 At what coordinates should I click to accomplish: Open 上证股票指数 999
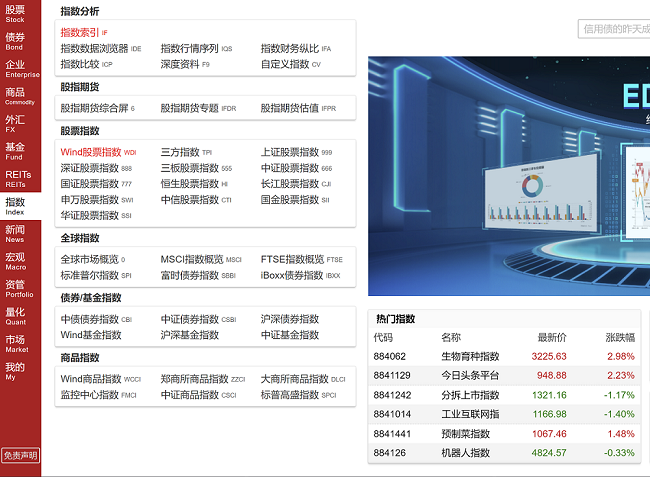coord(296,152)
